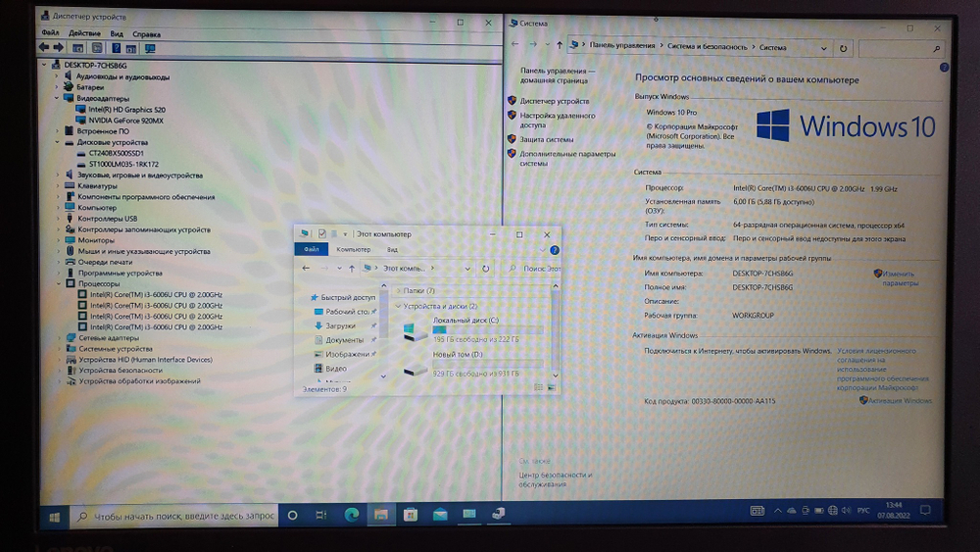Expand the Батареи category
Viewport: 980px width, 552px height.
coord(57,87)
